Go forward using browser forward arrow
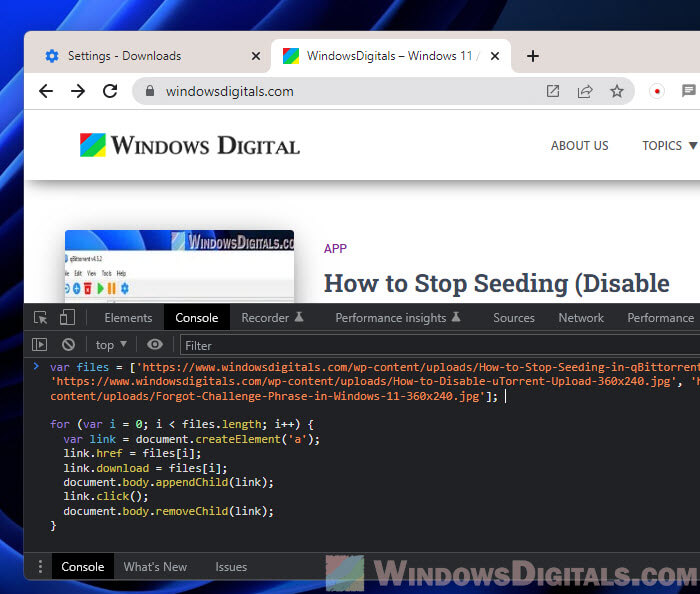 point(78,91)
